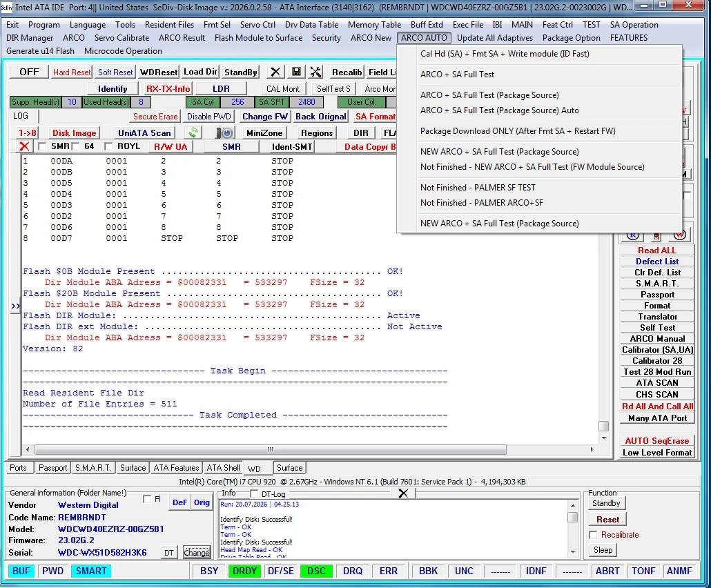The image size is (711, 588).
Task: Click the Orig button
Action: (202, 502)
